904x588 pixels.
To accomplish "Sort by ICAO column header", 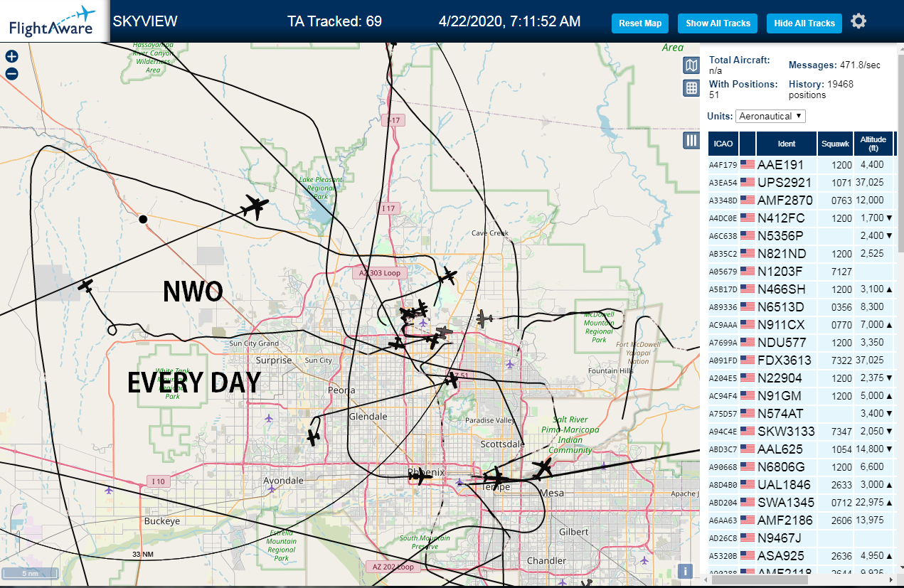I will [723, 144].
